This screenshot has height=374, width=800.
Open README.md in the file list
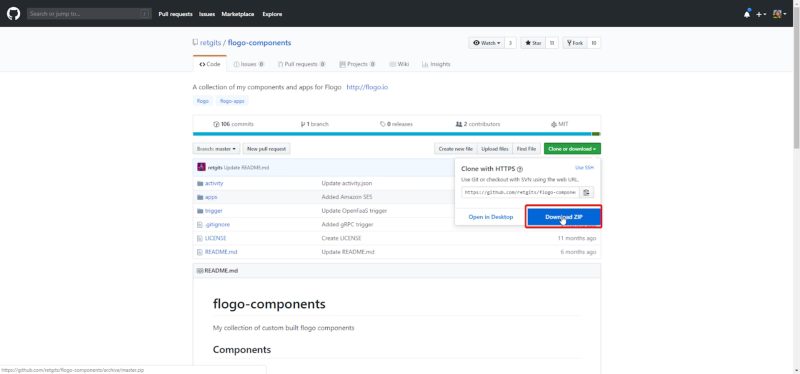(x=221, y=252)
